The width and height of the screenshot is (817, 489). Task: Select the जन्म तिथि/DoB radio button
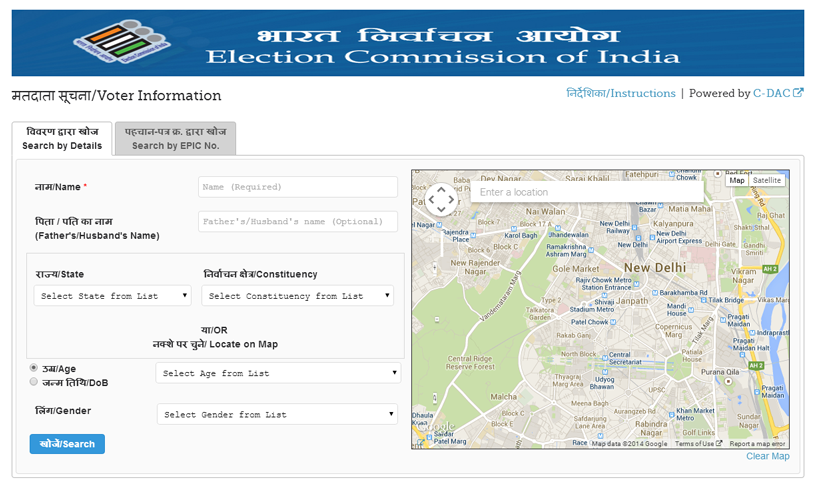coord(35,382)
